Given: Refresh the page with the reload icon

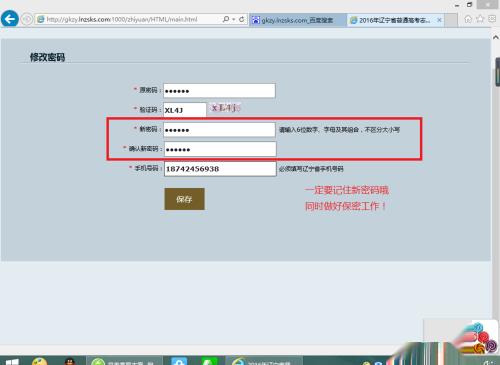Looking at the screenshot, I should [242, 19].
